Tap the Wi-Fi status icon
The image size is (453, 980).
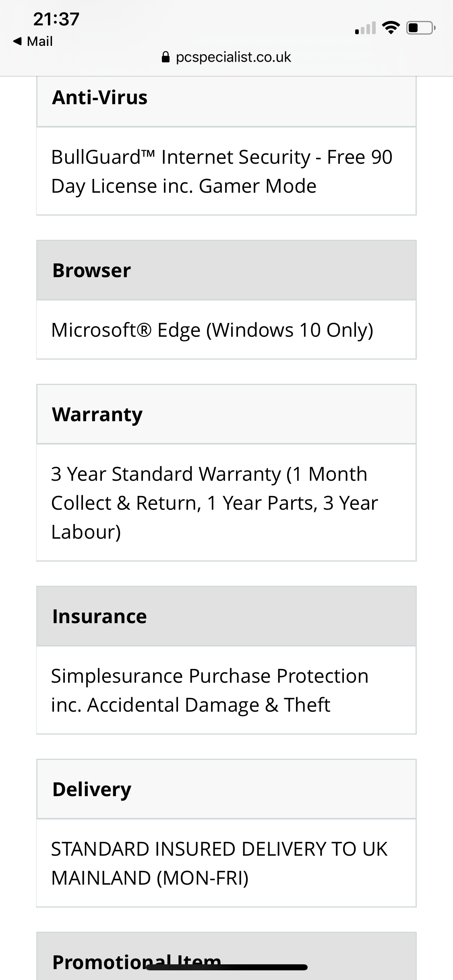pyautogui.click(x=391, y=28)
